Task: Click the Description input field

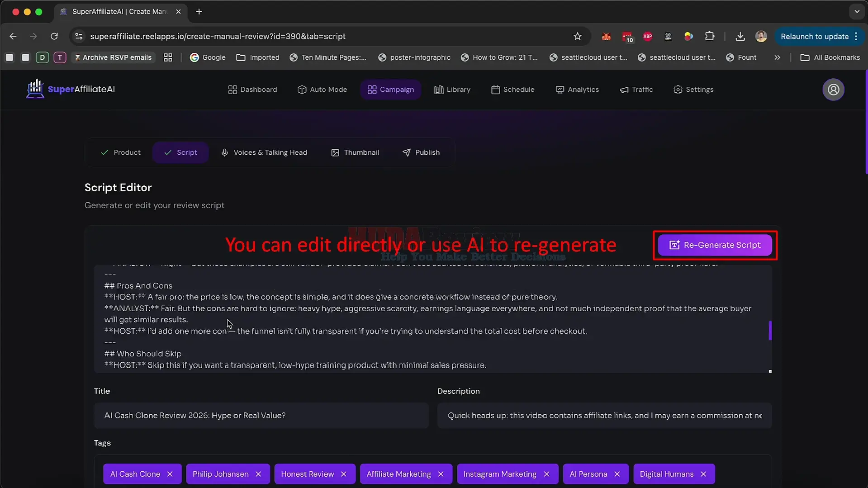Action: 604,416
